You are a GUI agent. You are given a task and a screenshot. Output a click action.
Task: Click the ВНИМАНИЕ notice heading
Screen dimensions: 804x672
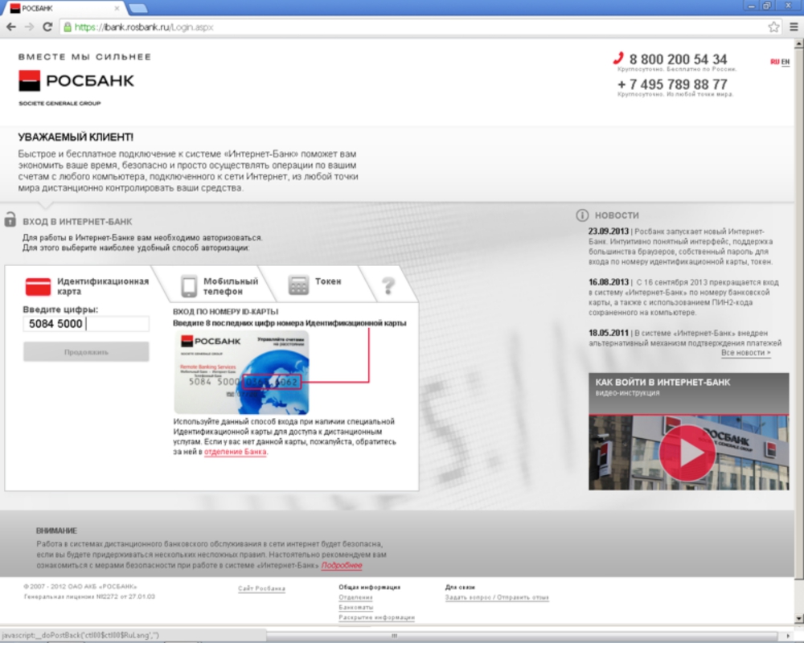tap(56, 531)
